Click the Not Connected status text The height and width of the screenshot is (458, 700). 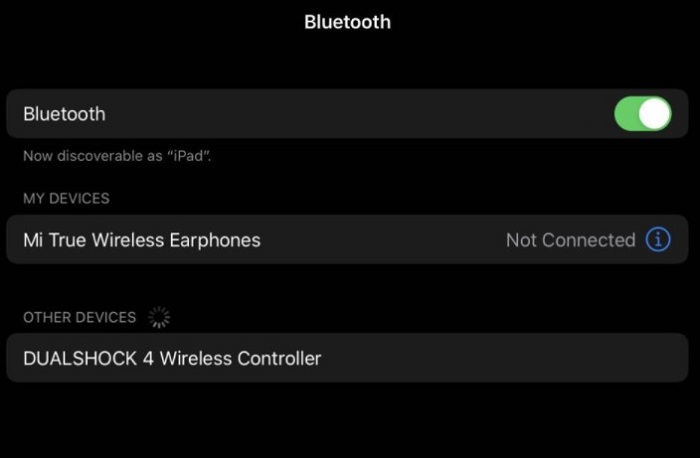coord(571,240)
